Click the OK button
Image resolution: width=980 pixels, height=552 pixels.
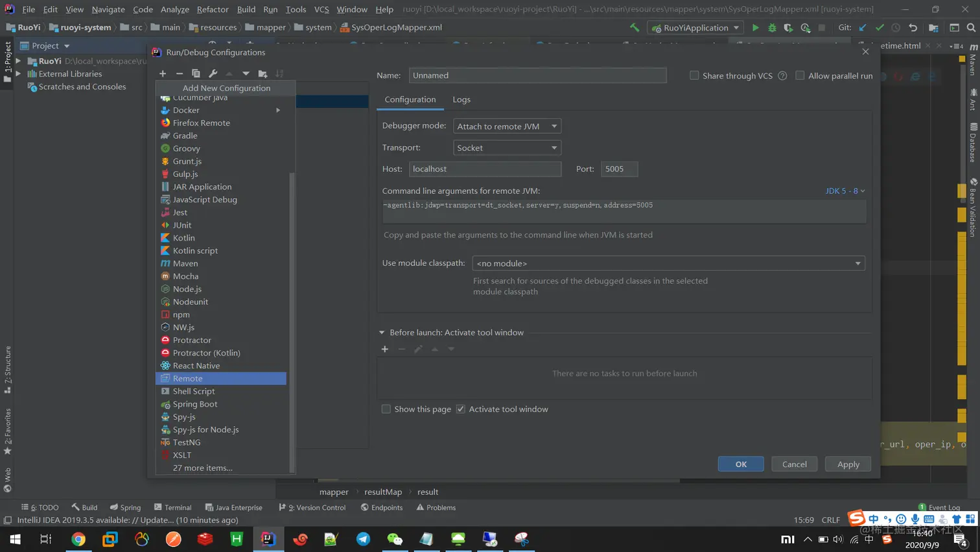(x=741, y=464)
